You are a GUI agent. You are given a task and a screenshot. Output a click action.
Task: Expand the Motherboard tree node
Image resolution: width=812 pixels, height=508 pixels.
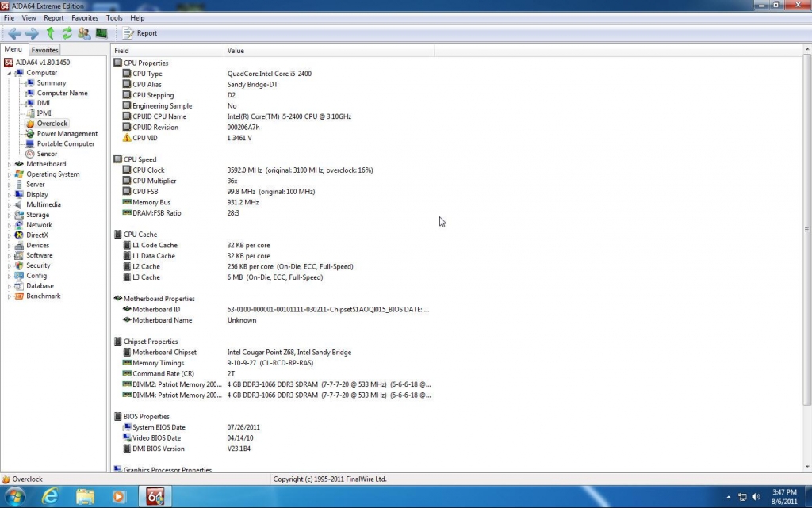click(10, 164)
